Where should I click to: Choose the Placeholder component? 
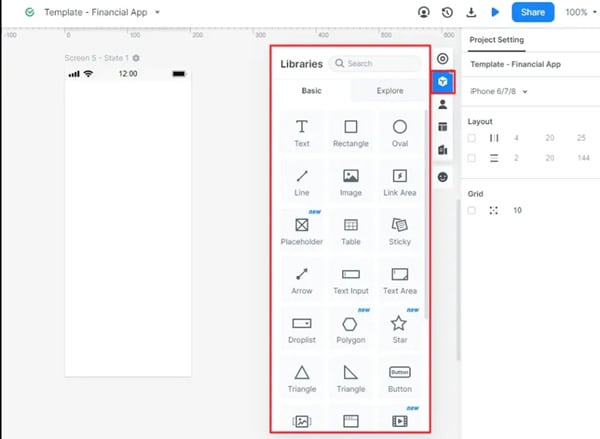(302, 231)
